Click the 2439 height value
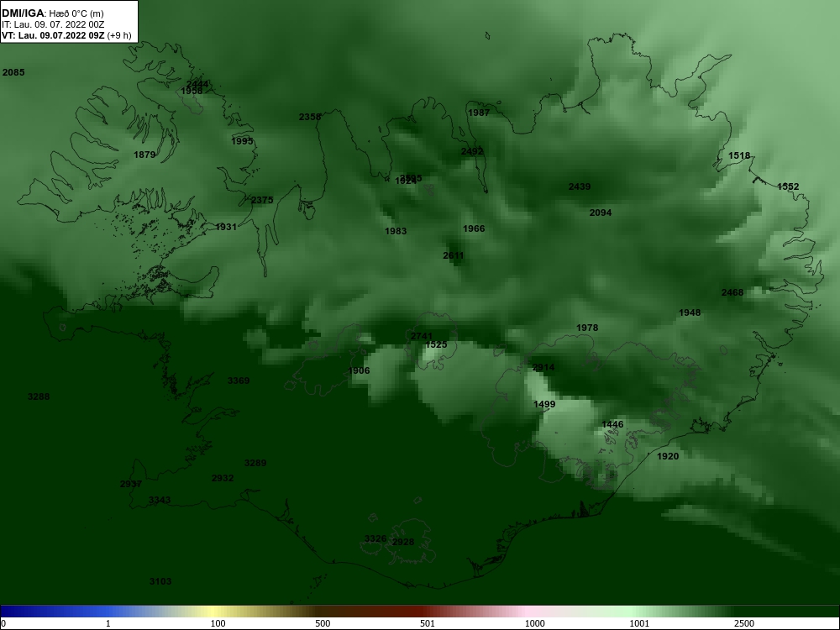 (579, 187)
